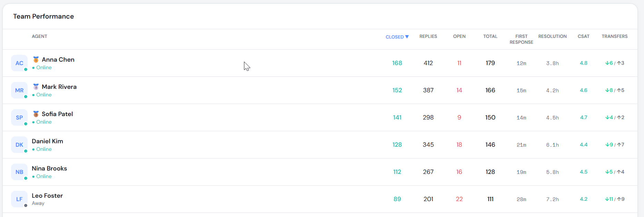Open Sofia Patel's agent name
Viewport: 644px width, 217px height.
click(x=57, y=114)
